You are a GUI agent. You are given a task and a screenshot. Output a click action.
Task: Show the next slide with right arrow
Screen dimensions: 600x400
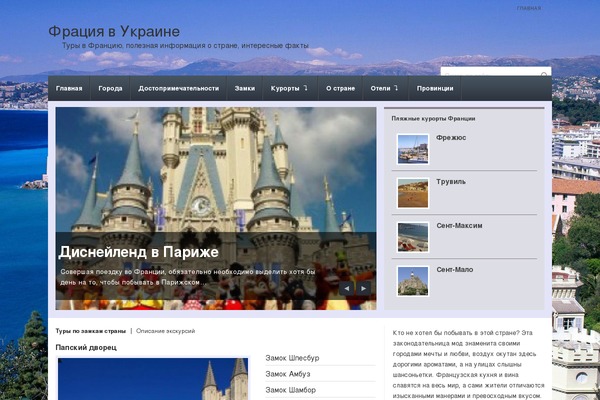(x=364, y=288)
